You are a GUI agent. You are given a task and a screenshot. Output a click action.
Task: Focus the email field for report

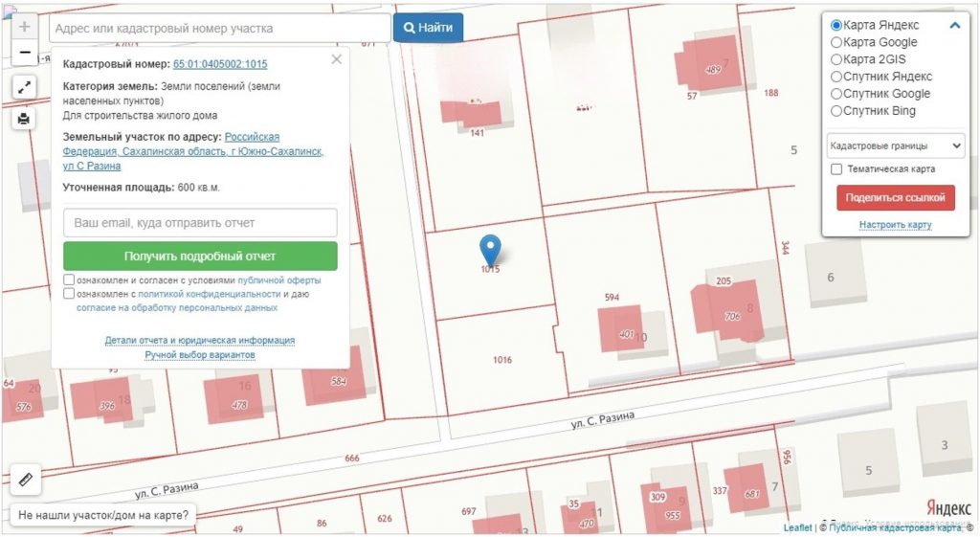(200, 223)
